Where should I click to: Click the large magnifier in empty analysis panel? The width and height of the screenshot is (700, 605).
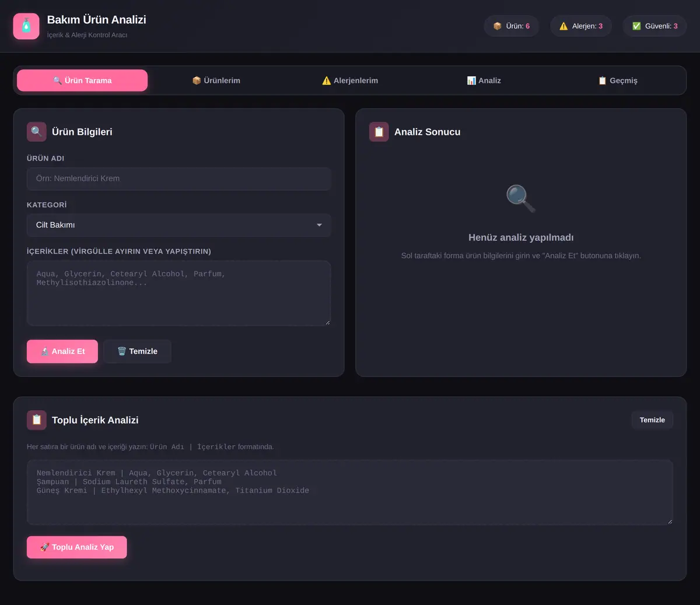click(520, 199)
